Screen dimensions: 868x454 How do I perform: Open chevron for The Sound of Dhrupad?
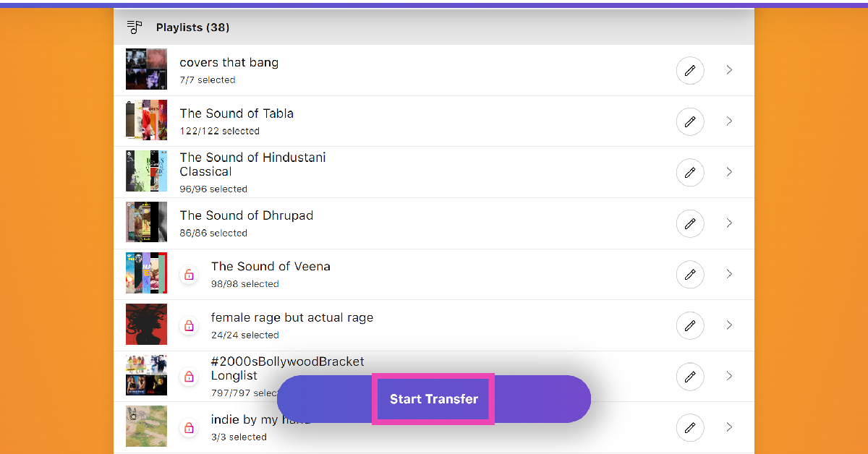tap(729, 223)
